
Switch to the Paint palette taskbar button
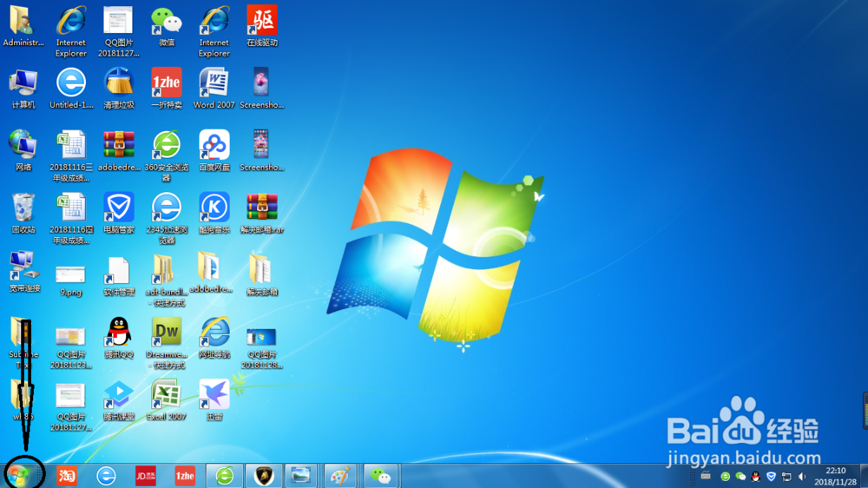(340, 476)
